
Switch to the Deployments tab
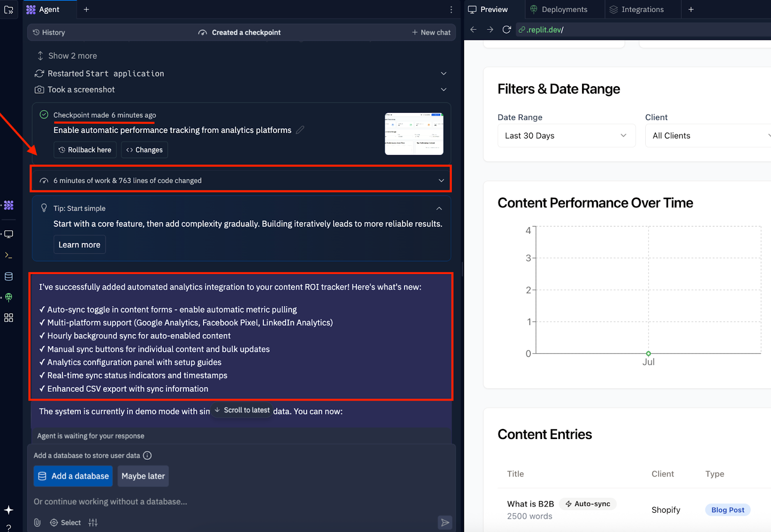pos(559,10)
